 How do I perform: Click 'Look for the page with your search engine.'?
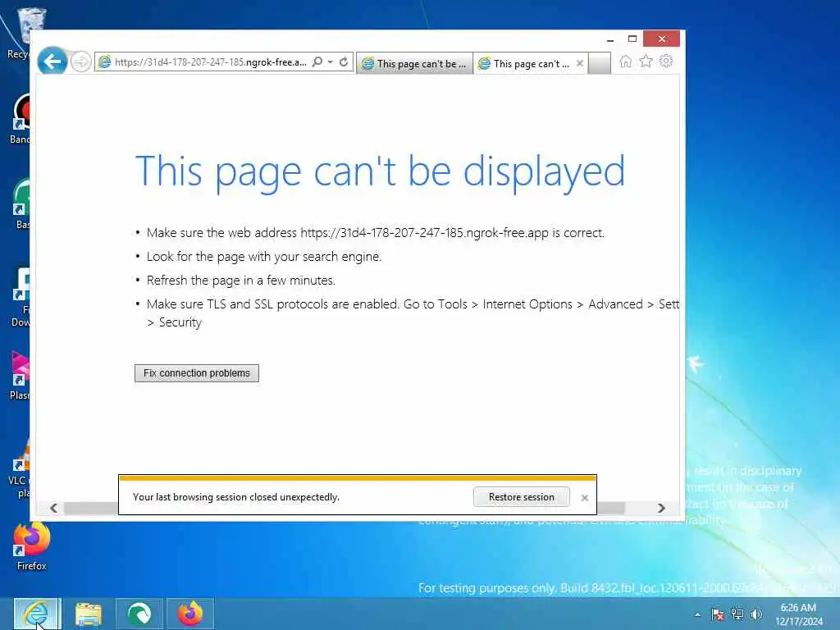pyautogui.click(x=264, y=257)
